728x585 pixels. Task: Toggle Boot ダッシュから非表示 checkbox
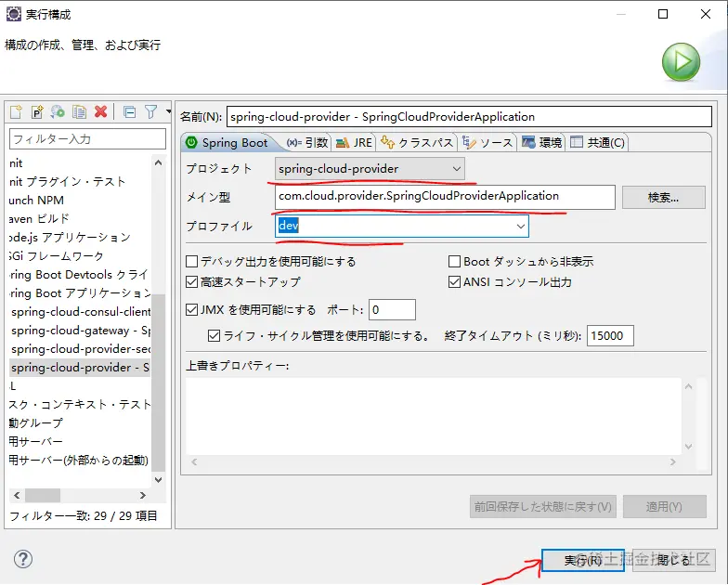pyautogui.click(x=454, y=262)
